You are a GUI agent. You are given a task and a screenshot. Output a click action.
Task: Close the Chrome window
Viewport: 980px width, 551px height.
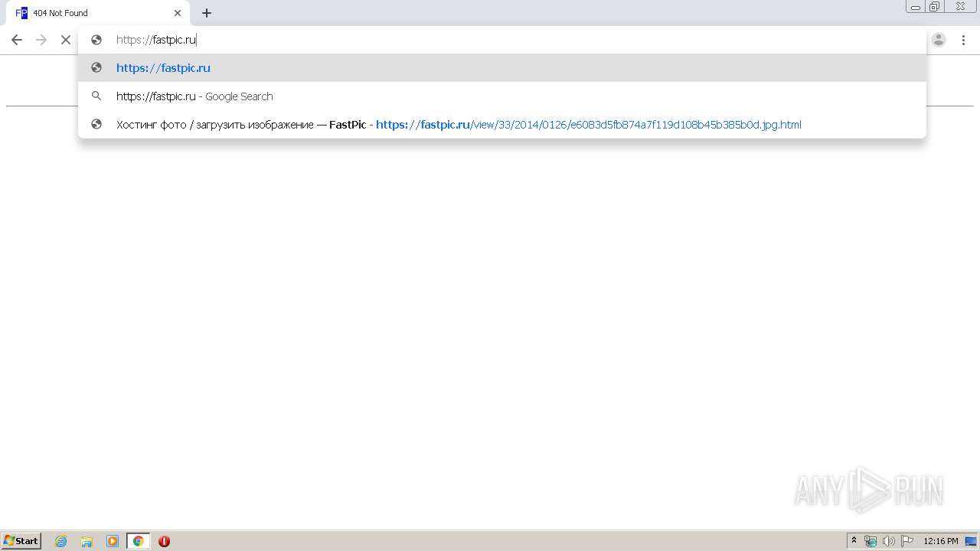(961, 7)
